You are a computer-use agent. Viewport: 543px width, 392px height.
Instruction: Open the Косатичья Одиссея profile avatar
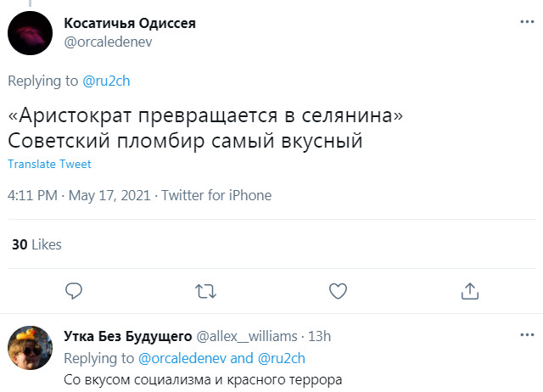tap(31, 32)
